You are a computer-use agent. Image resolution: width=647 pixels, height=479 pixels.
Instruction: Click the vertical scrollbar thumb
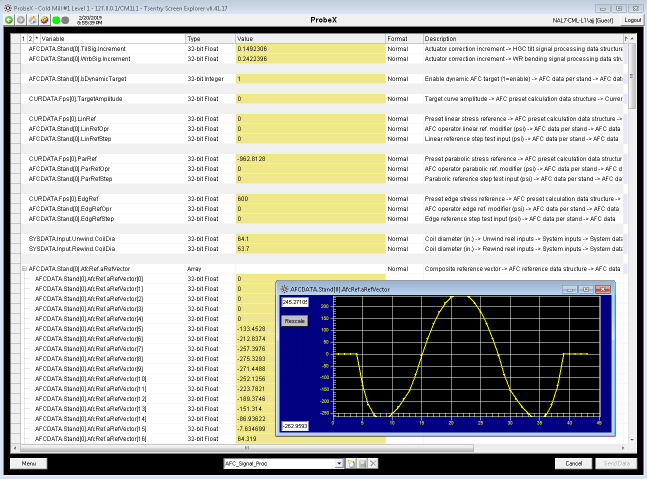point(632,75)
